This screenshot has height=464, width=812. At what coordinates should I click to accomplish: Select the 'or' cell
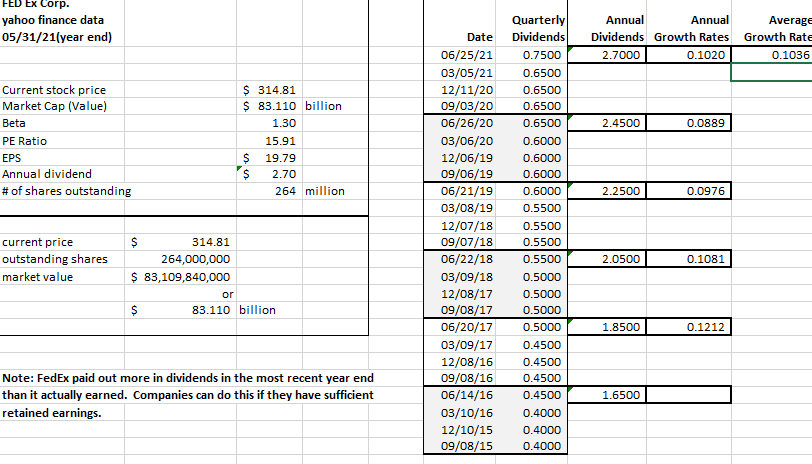[181, 294]
